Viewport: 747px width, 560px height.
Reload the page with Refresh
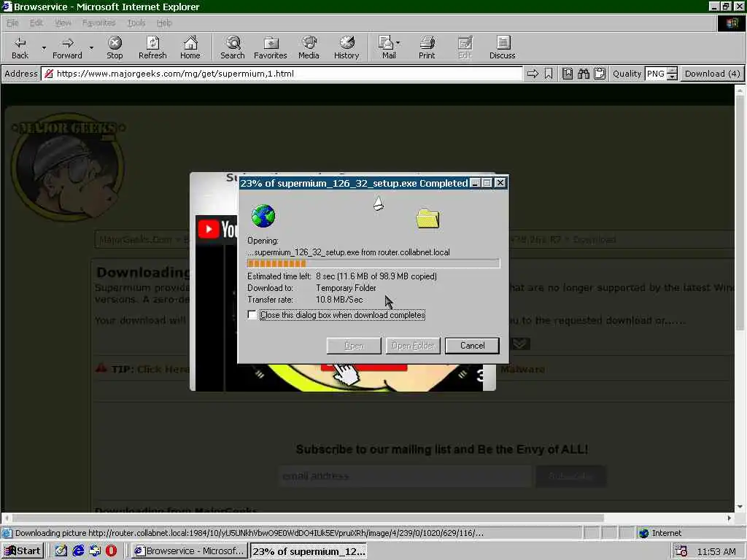pyautogui.click(x=152, y=47)
